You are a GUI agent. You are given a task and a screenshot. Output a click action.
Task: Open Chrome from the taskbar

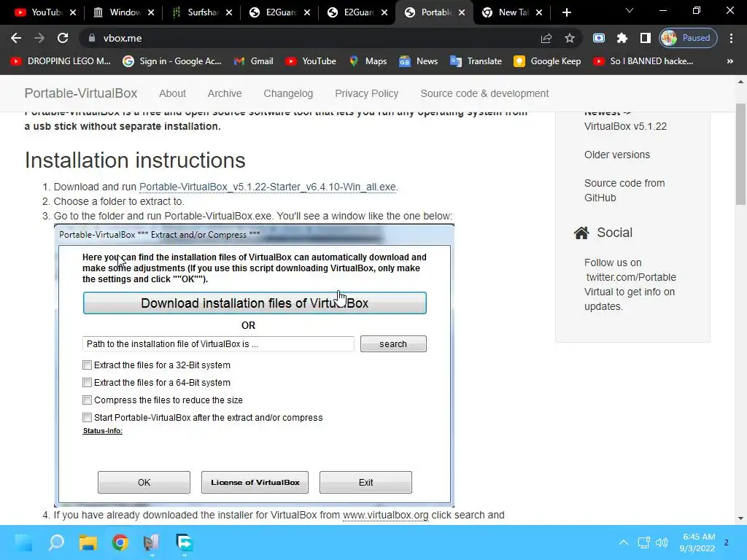pyautogui.click(x=120, y=542)
